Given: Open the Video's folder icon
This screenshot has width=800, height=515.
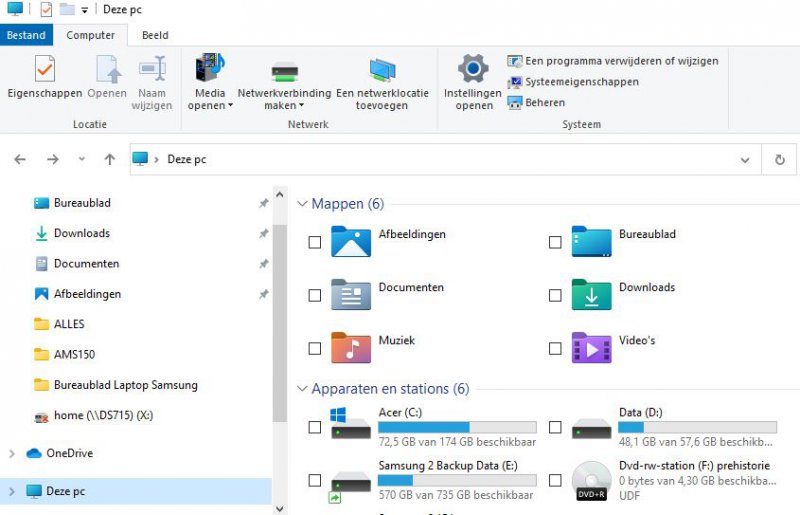Looking at the screenshot, I should click(x=591, y=348).
